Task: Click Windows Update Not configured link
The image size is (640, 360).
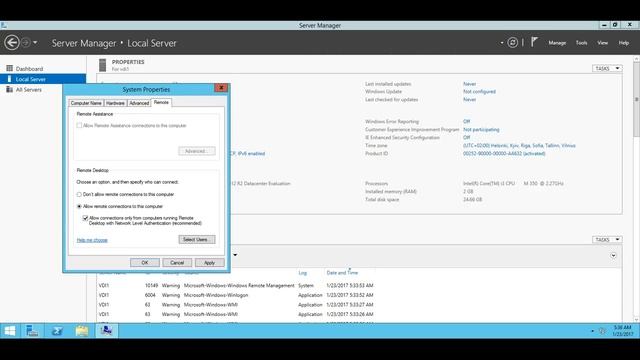Action: 479,91
